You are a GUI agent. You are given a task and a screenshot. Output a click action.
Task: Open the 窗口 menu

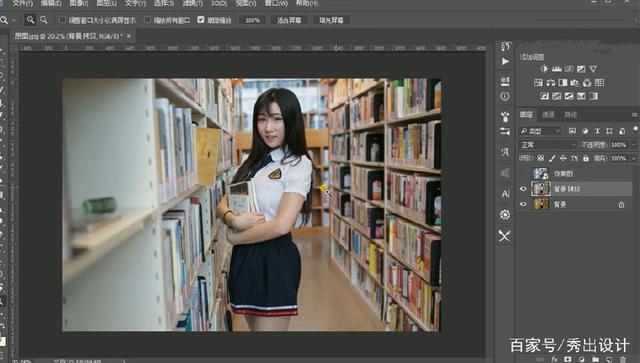click(x=276, y=3)
